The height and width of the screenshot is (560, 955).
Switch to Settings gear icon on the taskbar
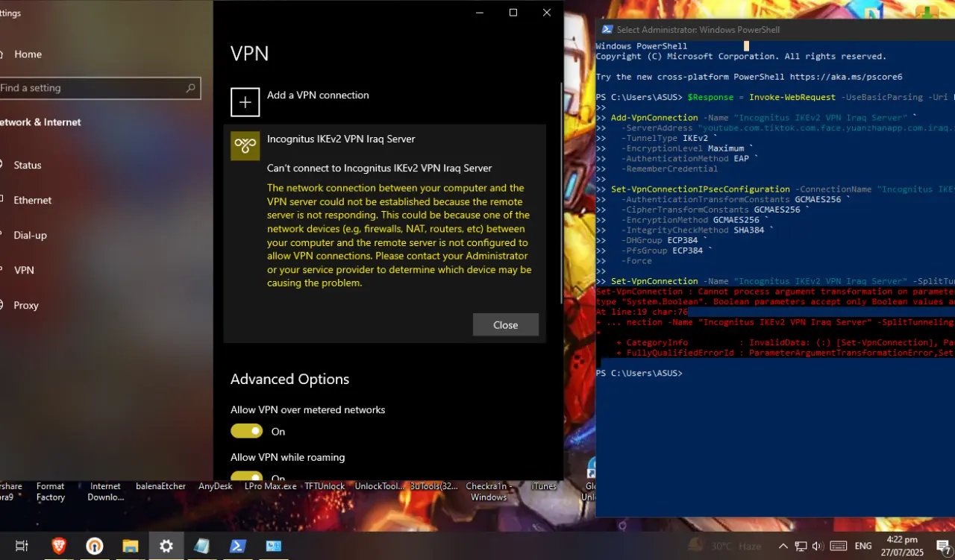166,546
